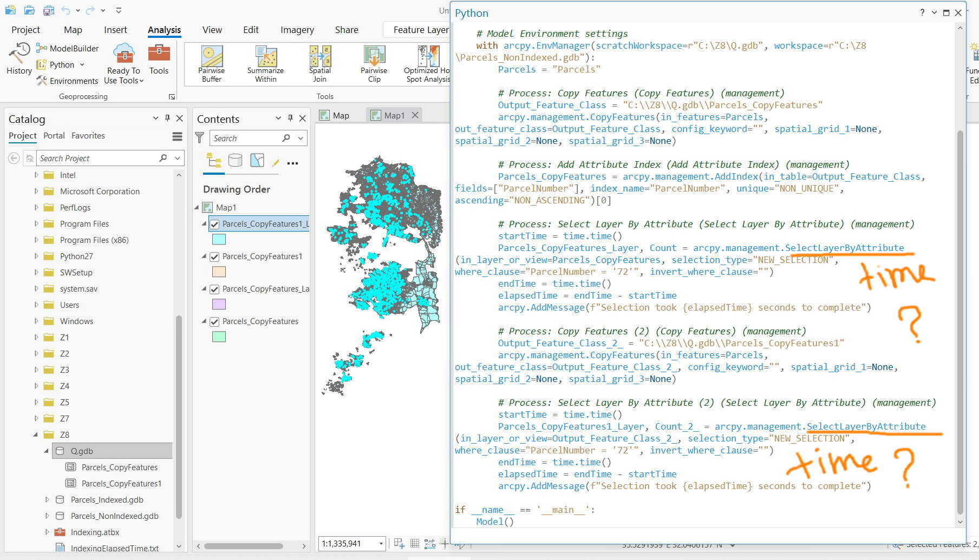Launch the Spatial Join tool
Screen dimensions: 979x560
pyautogui.click(x=319, y=62)
